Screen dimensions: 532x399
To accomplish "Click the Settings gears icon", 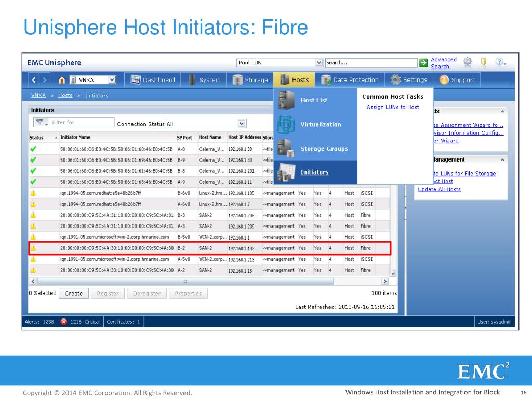I will (x=395, y=79).
